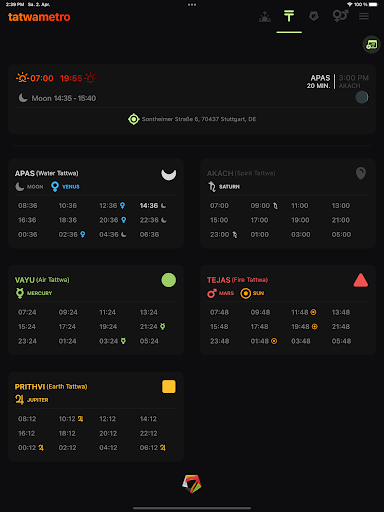Tap the white crescent Apas symbol
Viewport: 384px width, 512px height.
pos(169,174)
